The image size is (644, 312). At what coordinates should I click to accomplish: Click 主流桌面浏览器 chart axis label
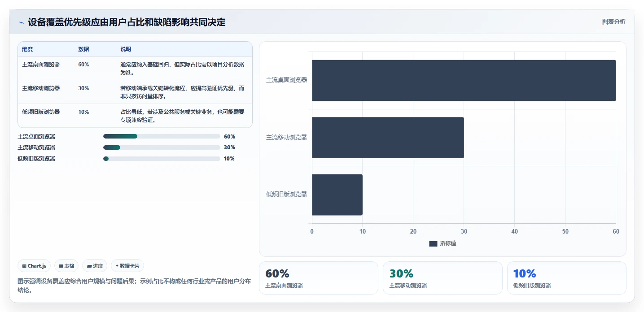[287, 80]
